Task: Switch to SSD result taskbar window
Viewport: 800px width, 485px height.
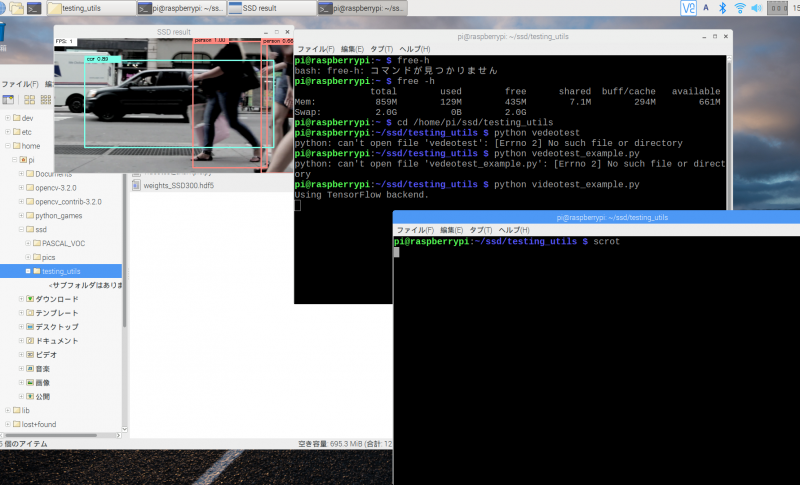Action: coord(272,8)
